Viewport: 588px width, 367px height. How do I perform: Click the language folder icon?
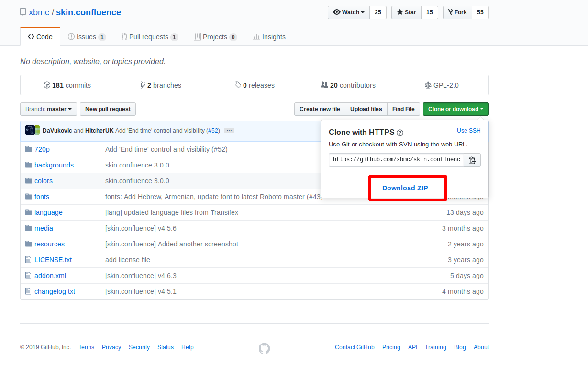(29, 212)
